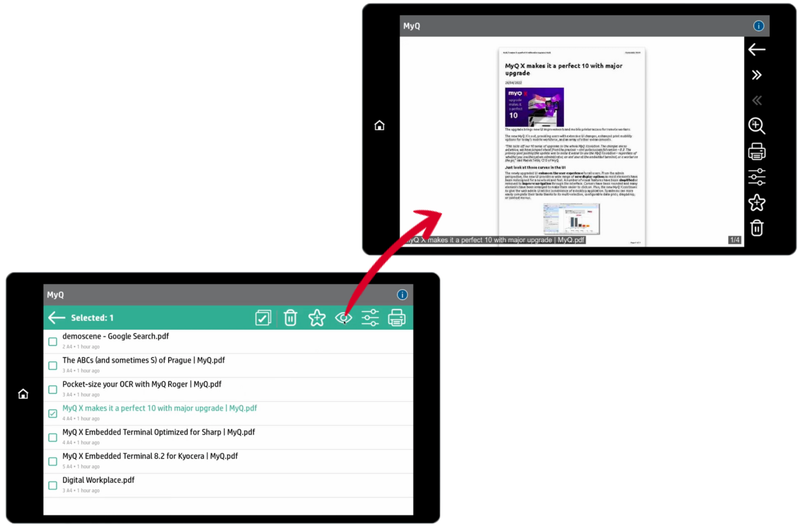Screen dimensions: 798x532
Task: Uncheck MyQ X makes it a perfect 10 job
Action: click(x=53, y=414)
